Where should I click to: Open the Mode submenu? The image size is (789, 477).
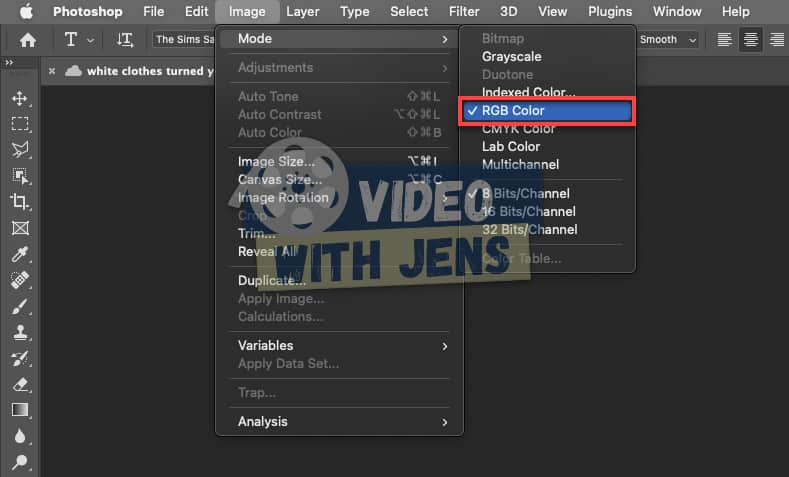[x=339, y=39]
